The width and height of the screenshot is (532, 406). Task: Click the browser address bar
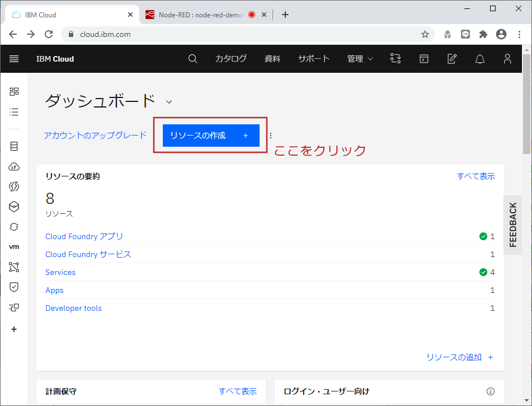[224, 34]
